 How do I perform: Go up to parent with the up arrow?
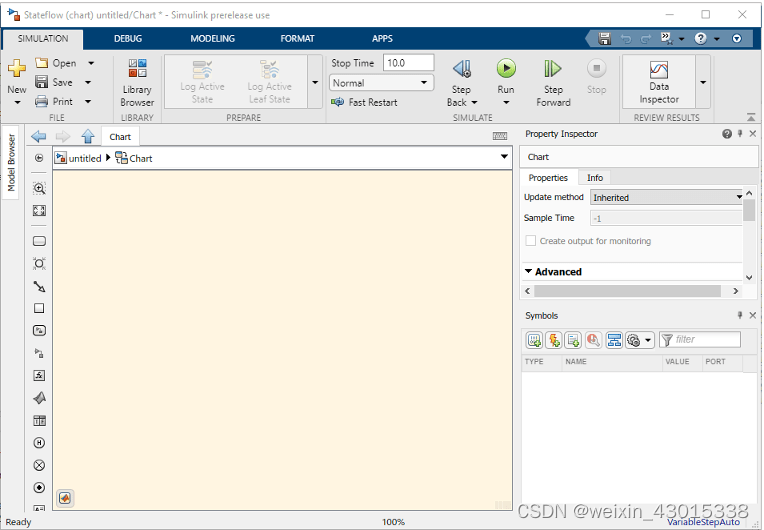88,136
